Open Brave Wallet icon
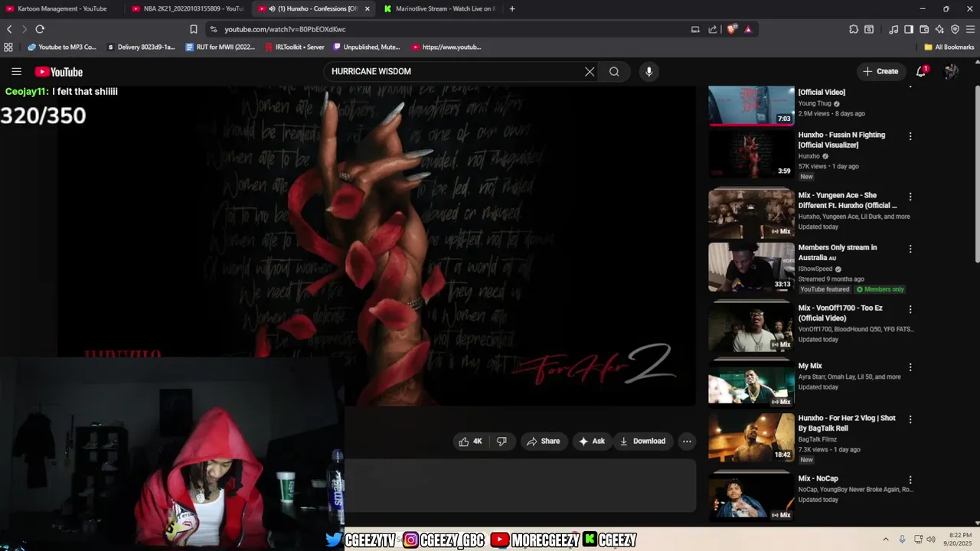Image resolution: width=980 pixels, height=551 pixels. pos(924,29)
